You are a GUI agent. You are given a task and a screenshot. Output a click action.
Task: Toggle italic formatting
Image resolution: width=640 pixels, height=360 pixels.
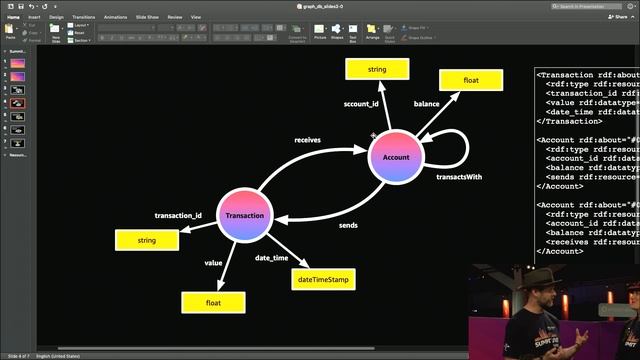[111, 38]
